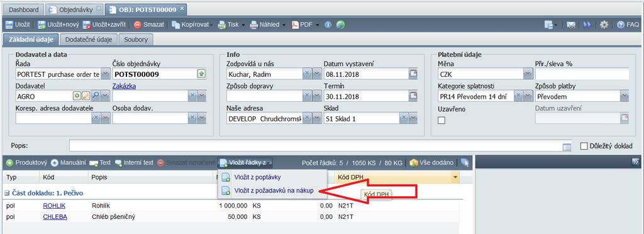Clear the Sklad S1 Sklad 1 value
The width and height of the screenshot is (644, 234).
(404, 118)
